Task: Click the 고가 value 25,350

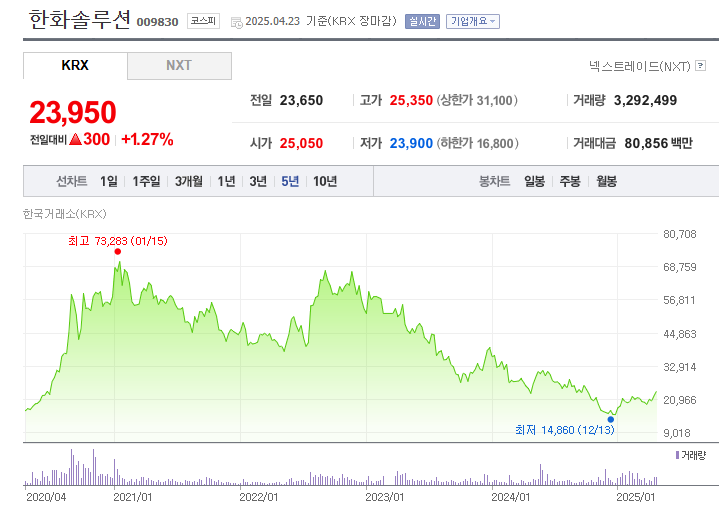Action: click(411, 100)
